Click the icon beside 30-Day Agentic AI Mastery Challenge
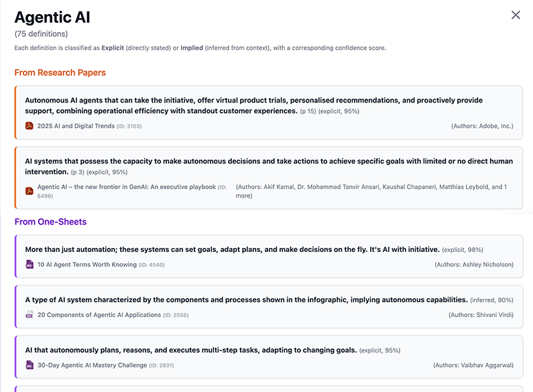This screenshot has width=533, height=392. [29, 365]
